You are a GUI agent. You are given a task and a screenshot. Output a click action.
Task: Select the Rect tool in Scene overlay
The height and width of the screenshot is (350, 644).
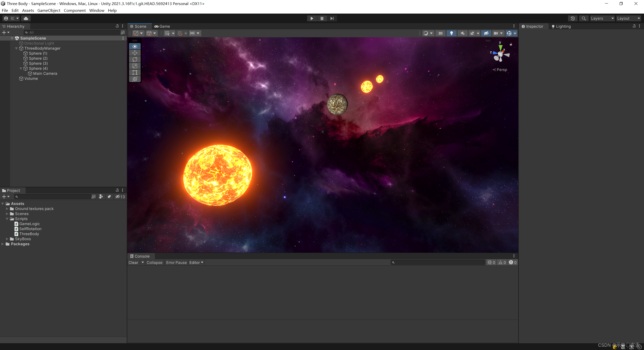pos(135,73)
